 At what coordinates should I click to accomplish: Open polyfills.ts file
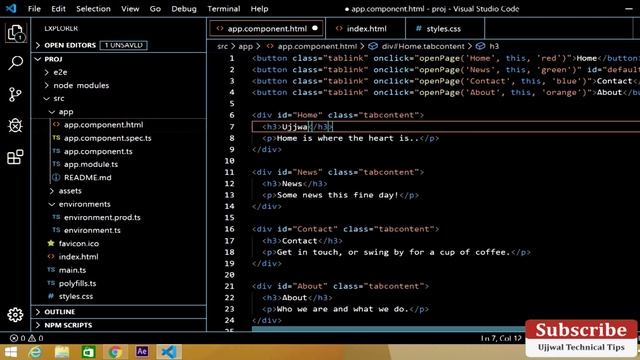(x=78, y=283)
